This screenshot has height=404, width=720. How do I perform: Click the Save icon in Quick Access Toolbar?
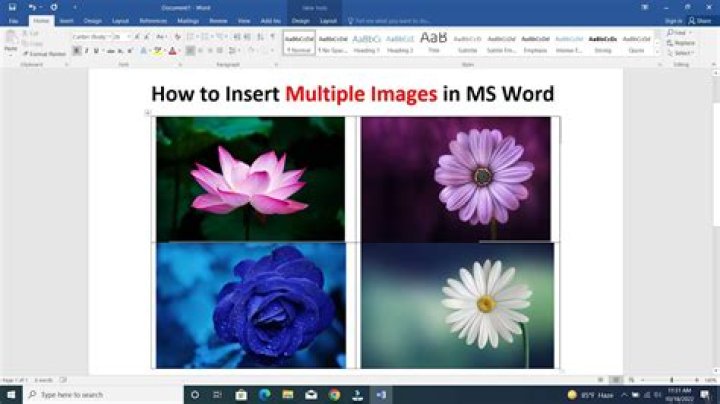pos(12,7)
